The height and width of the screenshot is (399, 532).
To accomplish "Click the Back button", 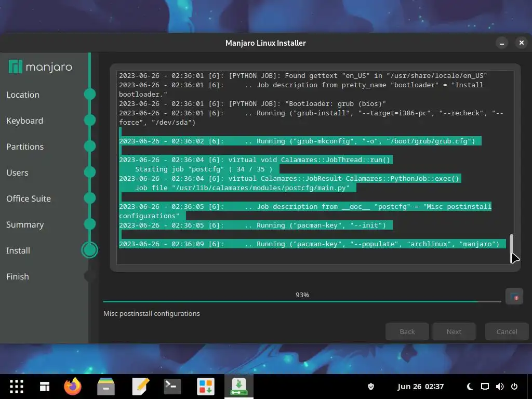I will tap(407, 331).
